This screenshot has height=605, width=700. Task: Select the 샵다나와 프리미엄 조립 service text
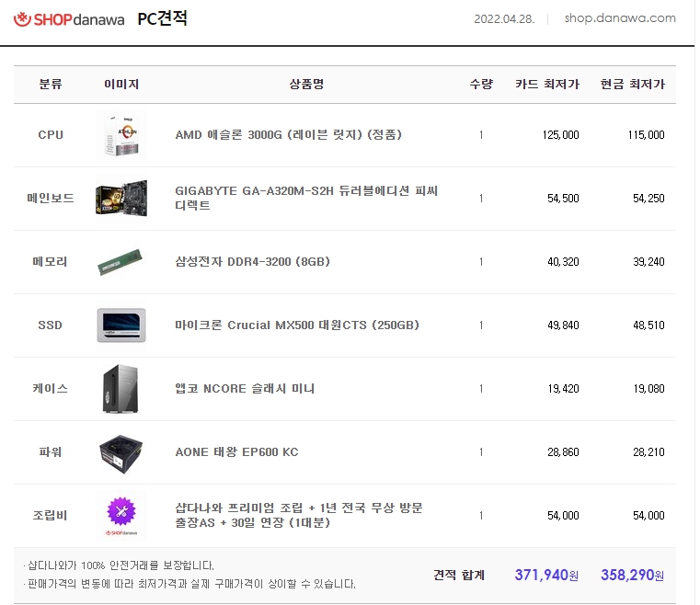(299, 515)
